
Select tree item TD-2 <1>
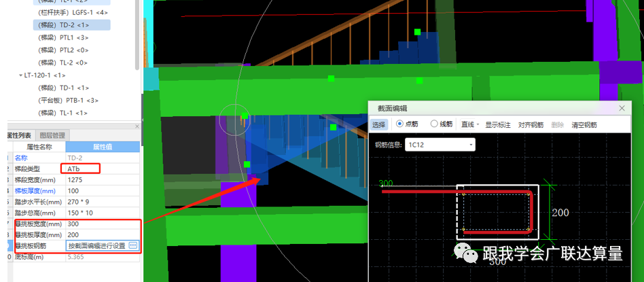[x=72, y=25]
